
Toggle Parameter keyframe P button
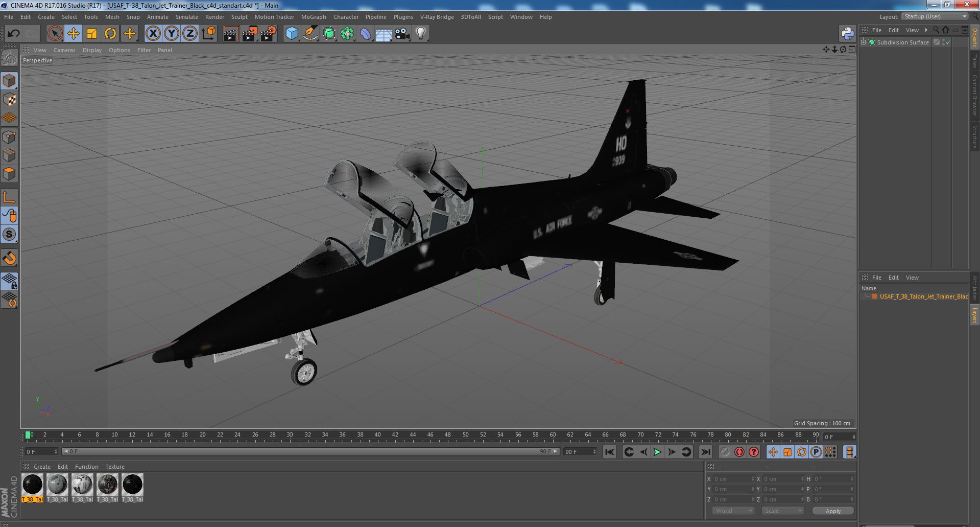coord(816,452)
